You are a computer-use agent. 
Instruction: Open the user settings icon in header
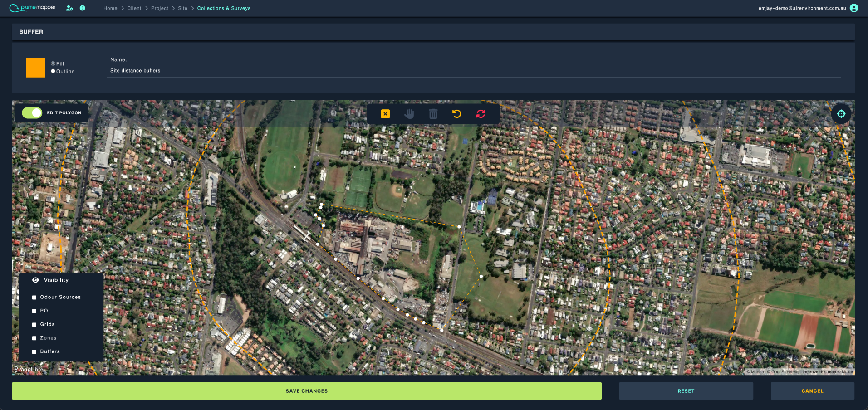point(69,8)
